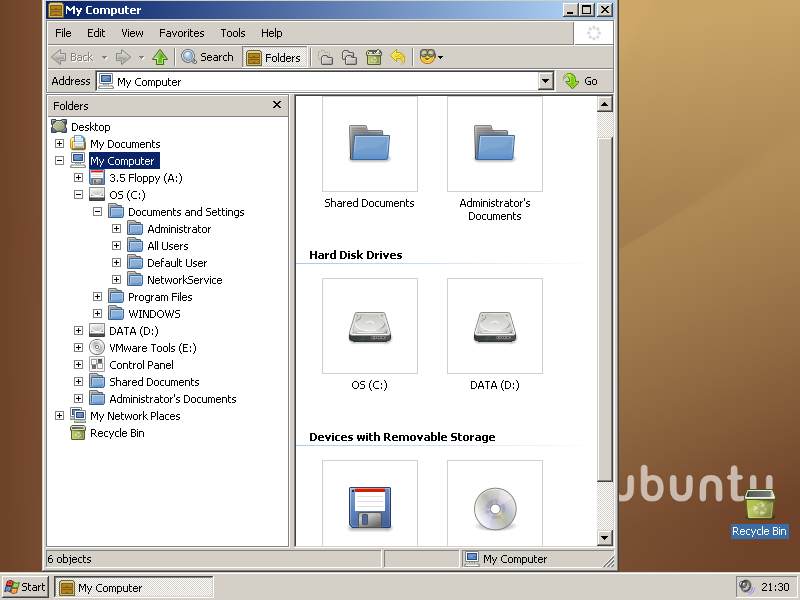Click Recycle Bin icon in folder tree

point(78,433)
